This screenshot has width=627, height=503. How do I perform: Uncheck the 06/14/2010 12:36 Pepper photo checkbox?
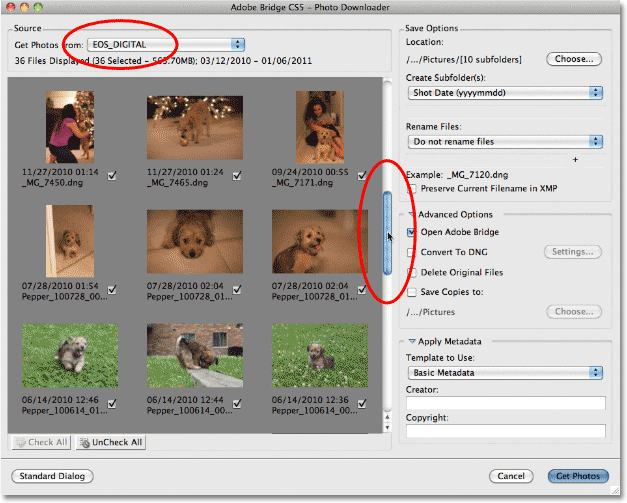coord(362,404)
